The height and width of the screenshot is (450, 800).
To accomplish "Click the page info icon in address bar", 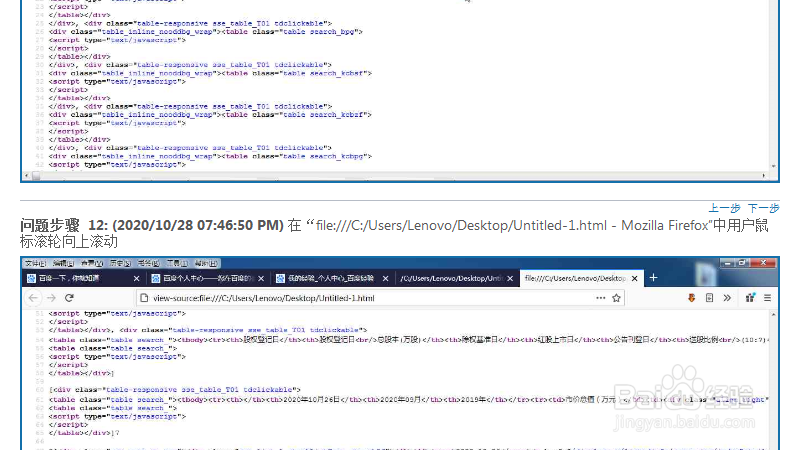I will [144, 297].
